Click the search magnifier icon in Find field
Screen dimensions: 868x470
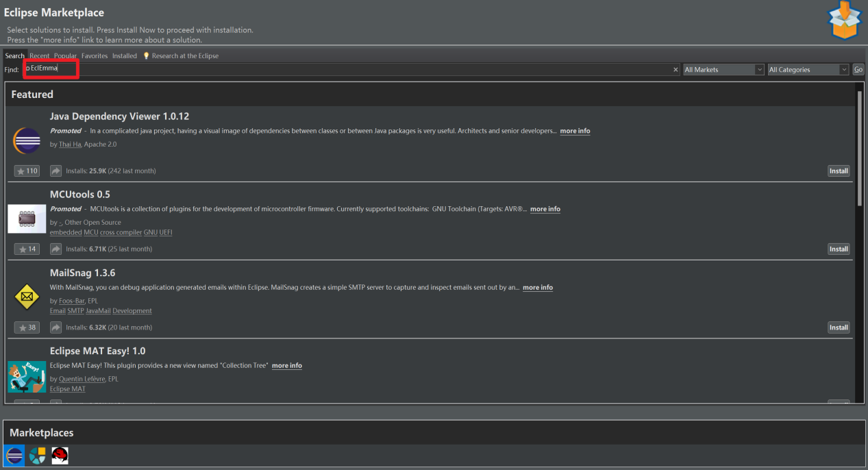point(27,69)
